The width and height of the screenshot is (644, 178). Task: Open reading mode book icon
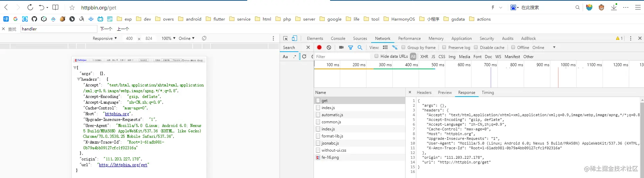tap(56, 7)
